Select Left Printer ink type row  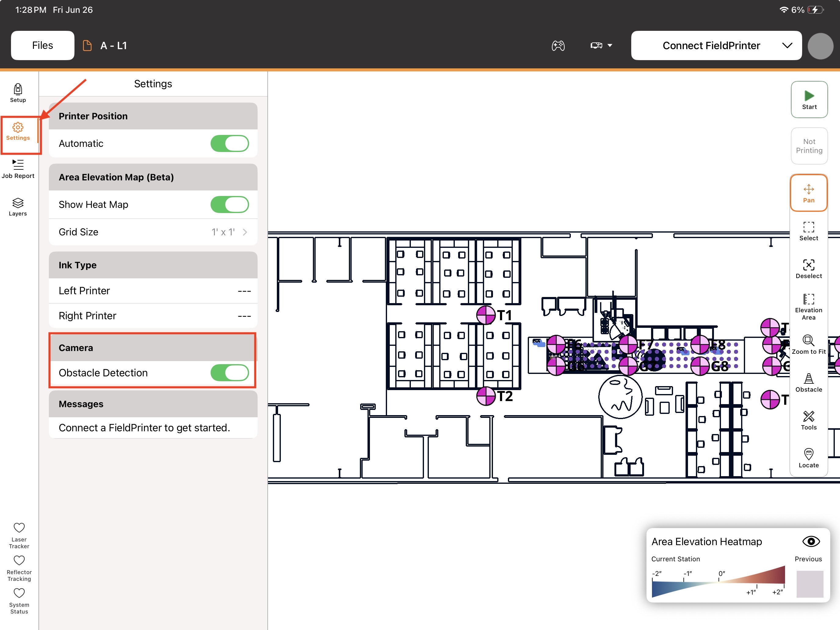coord(153,291)
